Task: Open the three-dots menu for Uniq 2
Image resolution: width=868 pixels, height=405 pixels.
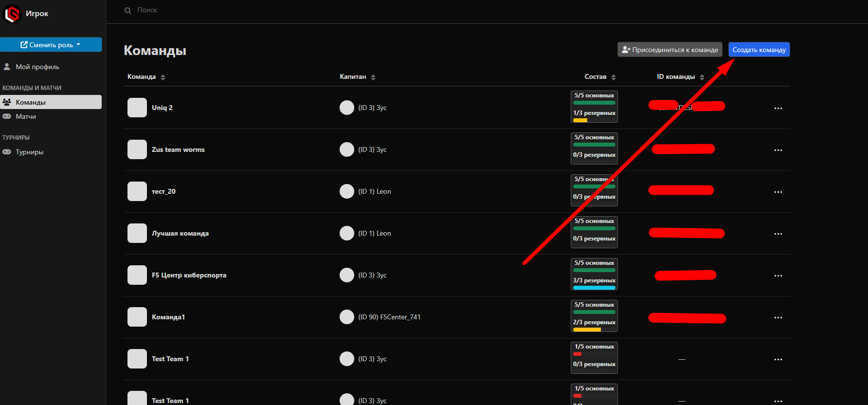Action: [x=778, y=108]
